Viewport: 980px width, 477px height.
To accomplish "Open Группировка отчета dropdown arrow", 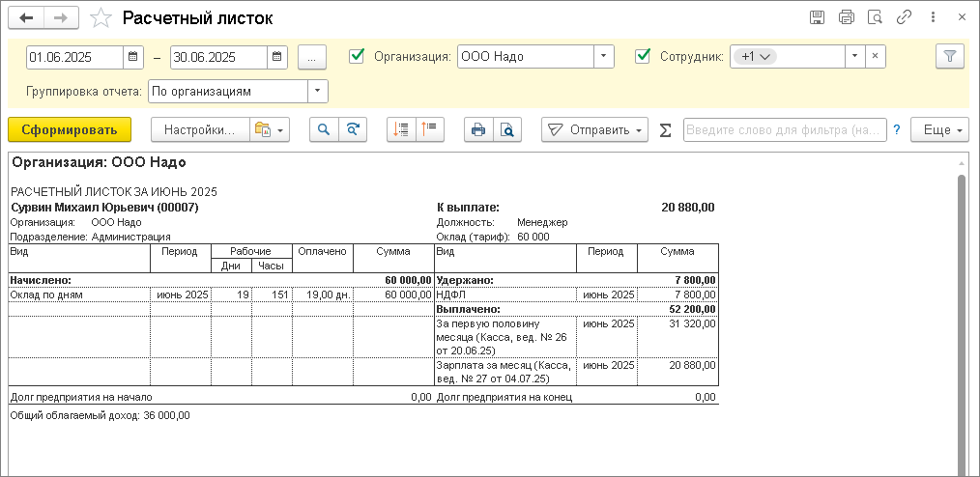I will [x=318, y=91].
